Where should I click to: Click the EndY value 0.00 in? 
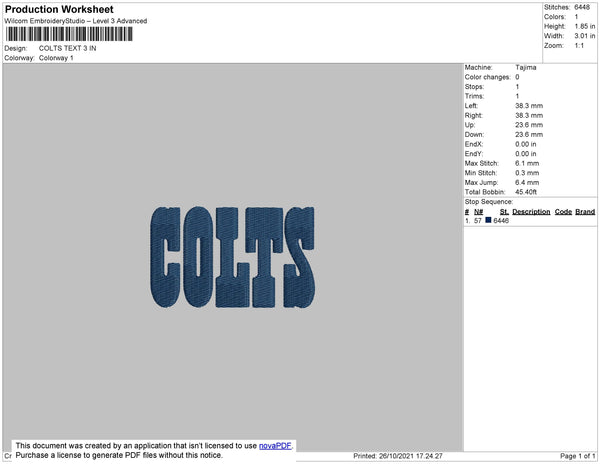pyautogui.click(x=526, y=154)
